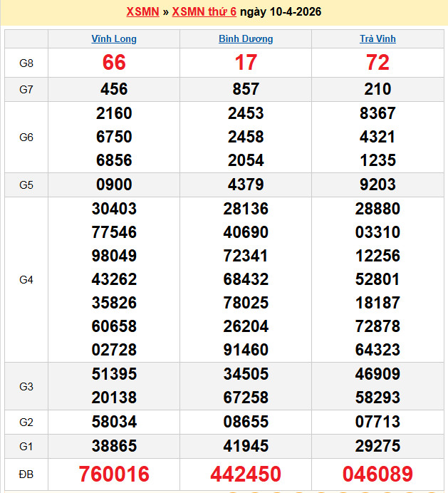Select the G8 result 17 for Bình Dương
Screen dimensions: 448x493
coord(246,63)
